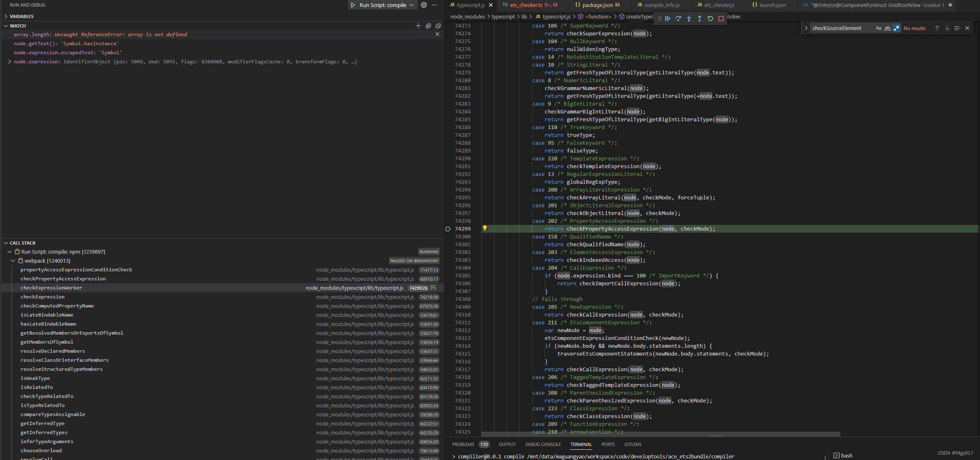Toggle Use Regular Expression in find
The height and width of the screenshot is (460, 980).
(x=897, y=28)
